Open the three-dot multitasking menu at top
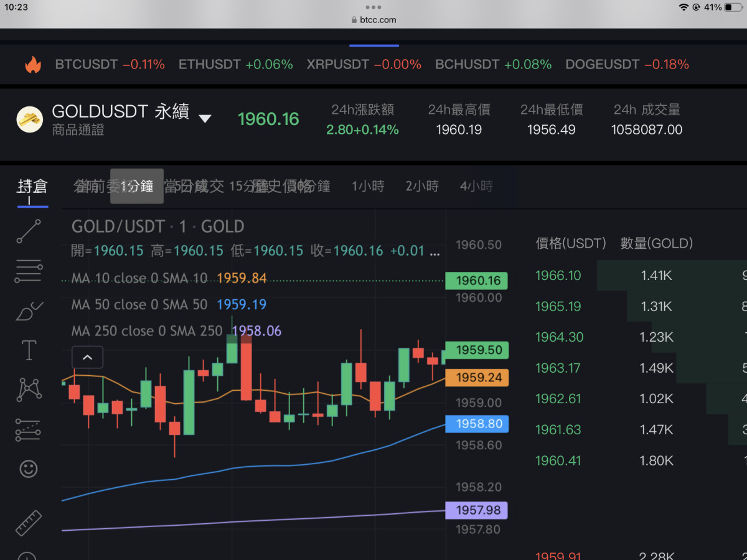 374,7
